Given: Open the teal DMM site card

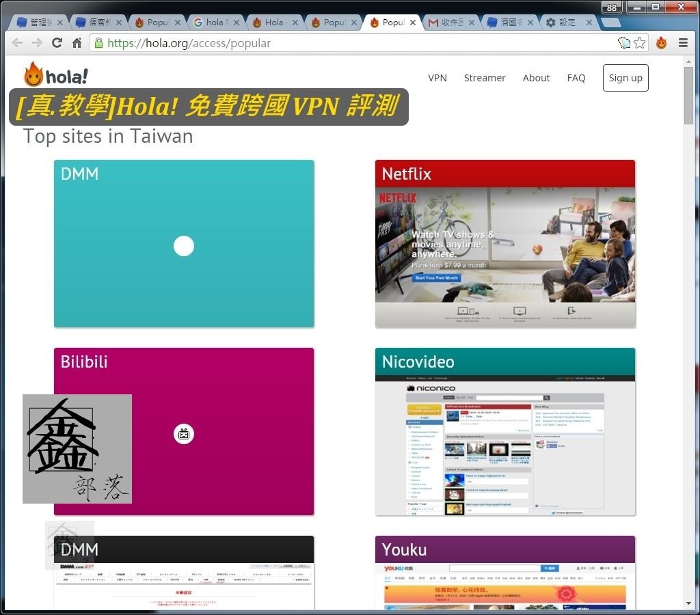Looking at the screenshot, I should [x=184, y=244].
